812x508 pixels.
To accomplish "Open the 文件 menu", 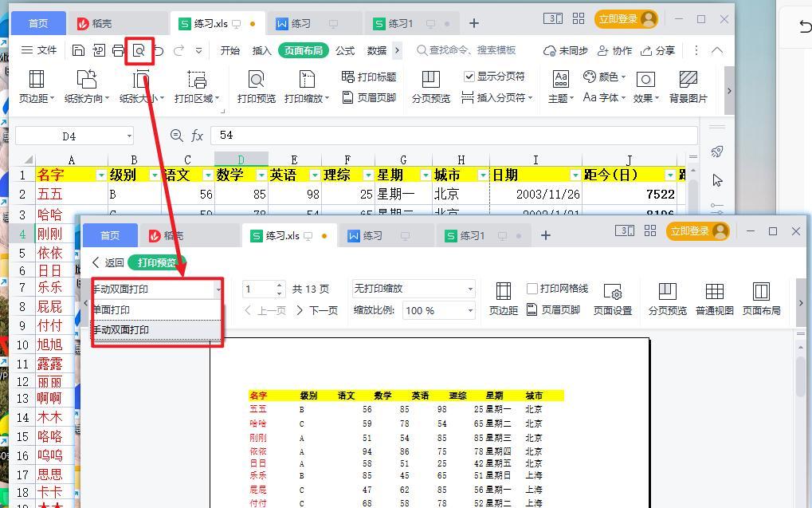I will click(x=39, y=50).
